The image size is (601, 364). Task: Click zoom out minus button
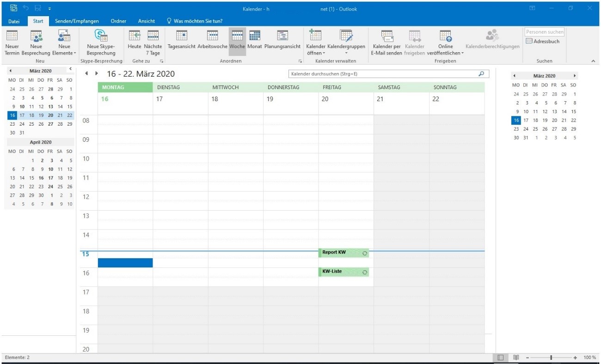click(x=527, y=358)
